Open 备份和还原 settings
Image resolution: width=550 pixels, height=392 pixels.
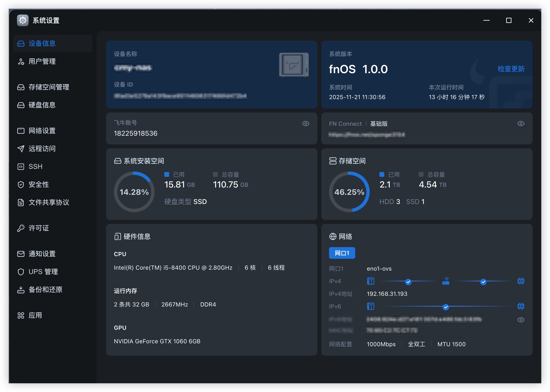(45, 290)
